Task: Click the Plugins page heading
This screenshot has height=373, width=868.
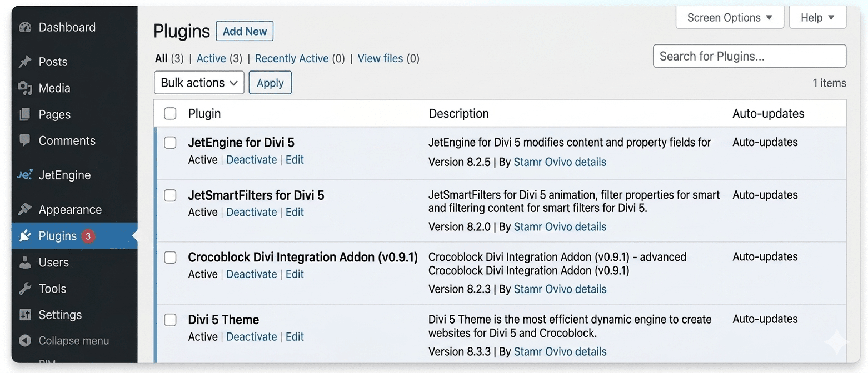Action: click(x=182, y=31)
